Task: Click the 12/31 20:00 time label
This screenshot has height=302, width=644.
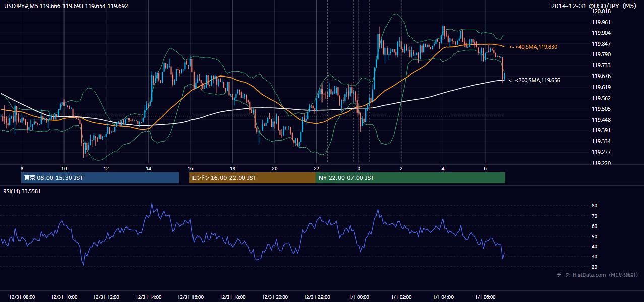Action: coord(274,297)
